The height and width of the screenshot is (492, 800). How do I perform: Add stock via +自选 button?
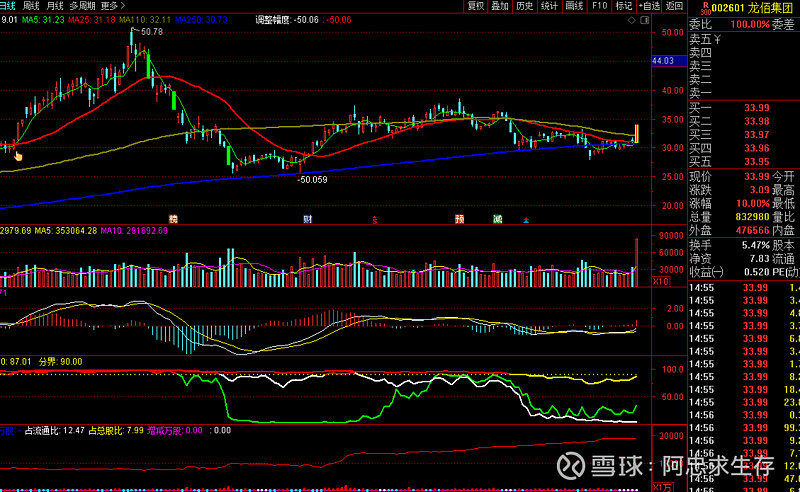649,6
